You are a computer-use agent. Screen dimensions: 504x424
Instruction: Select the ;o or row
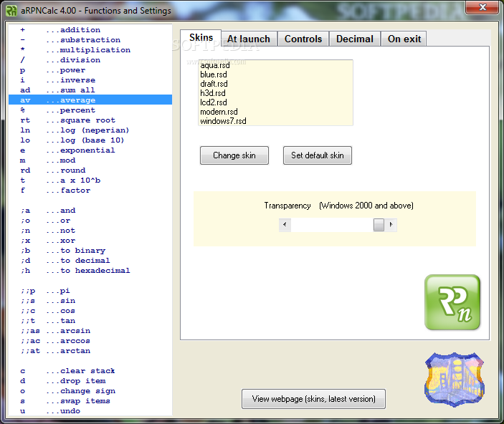[90, 221]
